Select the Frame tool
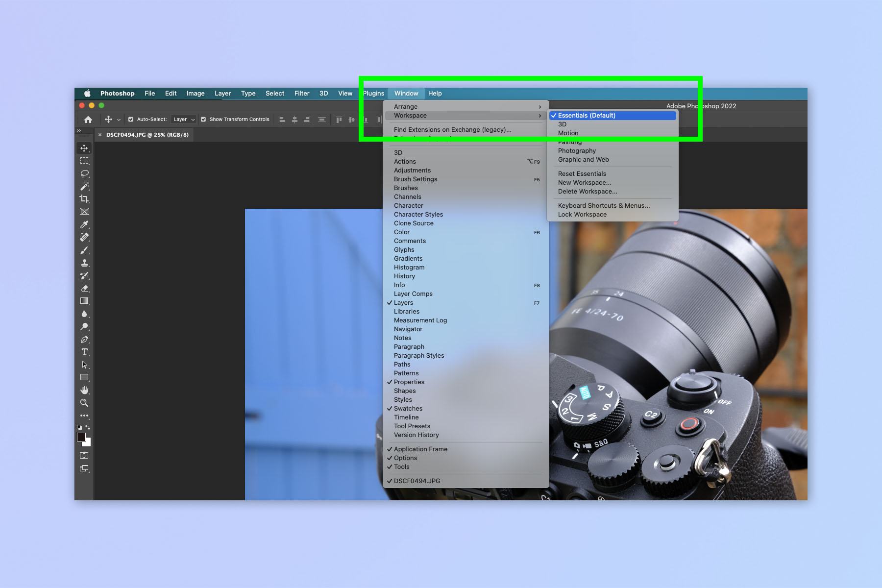The width and height of the screenshot is (882, 588). pos(84,212)
